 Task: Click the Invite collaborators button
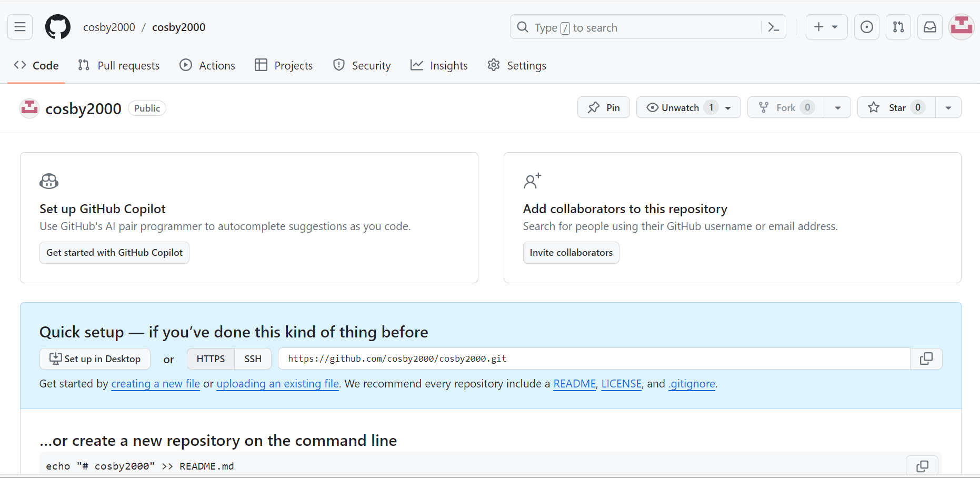571,253
